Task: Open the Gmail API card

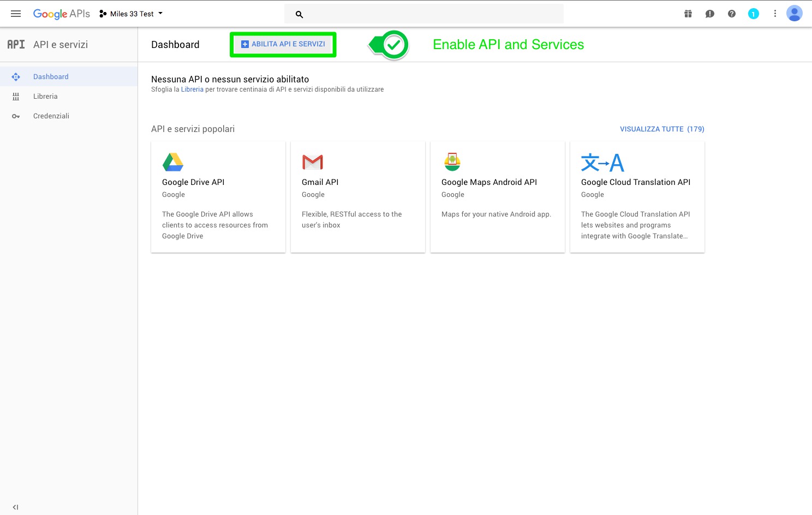Action: click(x=358, y=197)
